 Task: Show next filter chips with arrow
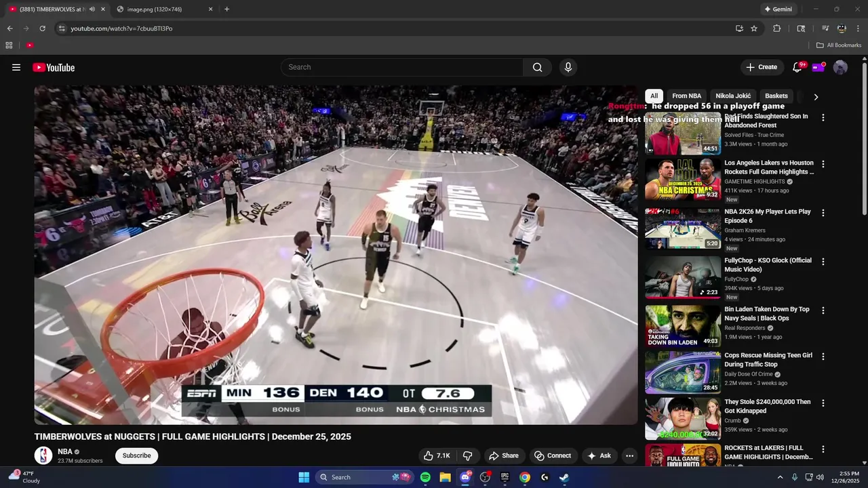coord(816,97)
